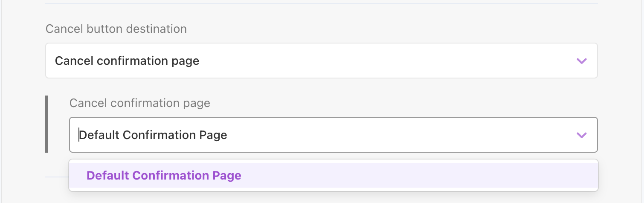
Task: Click the "Cancel button destination" label
Action: point(116,29)
